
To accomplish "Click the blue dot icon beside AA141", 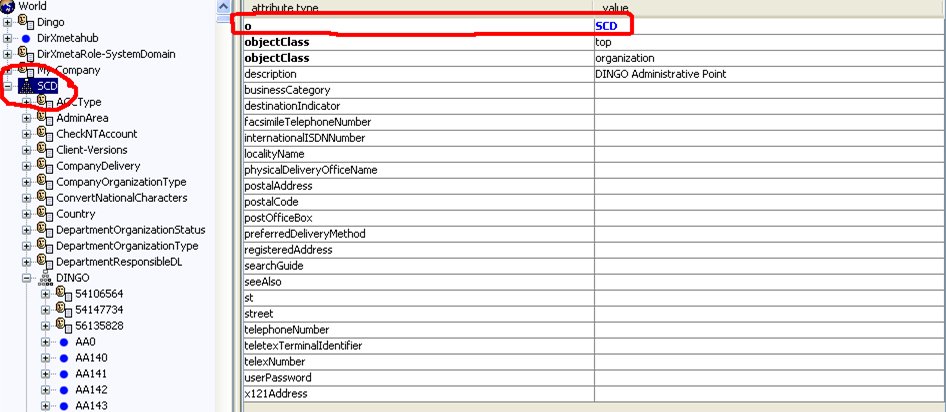I will (x=63, y=374).
